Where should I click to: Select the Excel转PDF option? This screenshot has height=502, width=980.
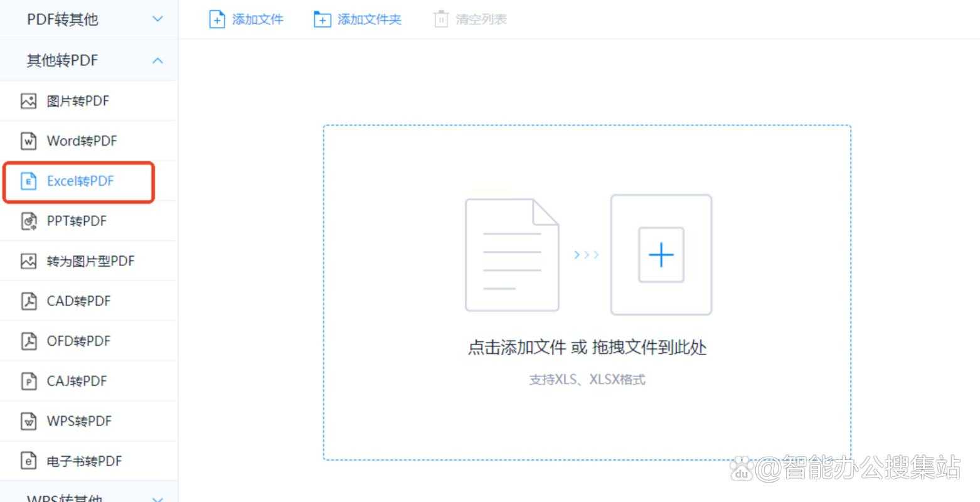tap(80, 181)
